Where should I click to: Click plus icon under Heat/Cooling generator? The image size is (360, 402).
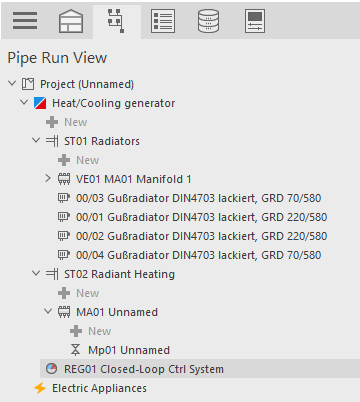coord(52,122)
